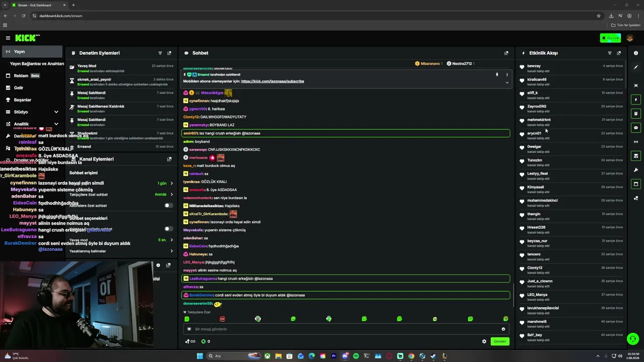The image size is (644, 362).
Task: Click the pin icon on the pinned message
Action: click(497, 74)
